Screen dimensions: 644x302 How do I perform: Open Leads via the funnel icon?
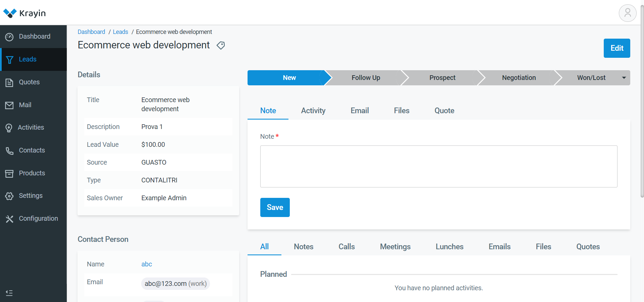[x=9, y=59]
